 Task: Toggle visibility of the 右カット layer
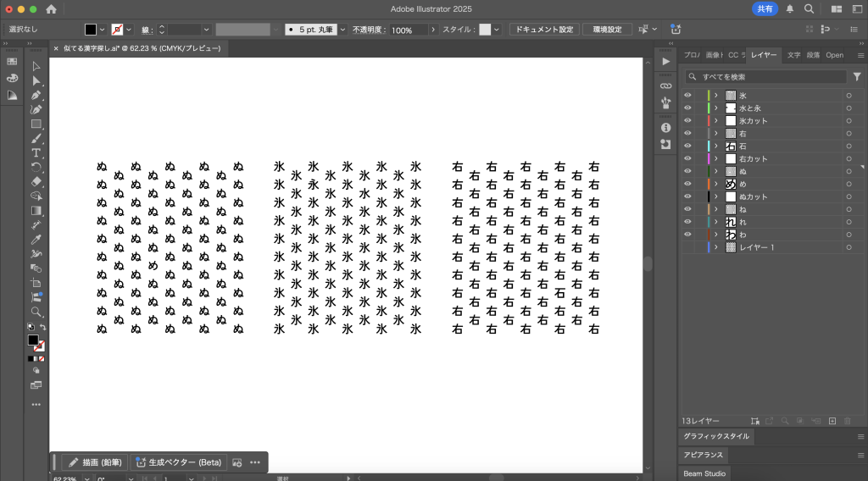point(687,158)
